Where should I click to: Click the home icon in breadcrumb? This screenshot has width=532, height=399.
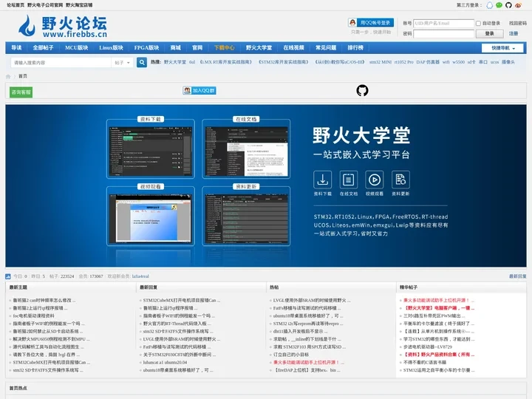click(x=8, y=76)
